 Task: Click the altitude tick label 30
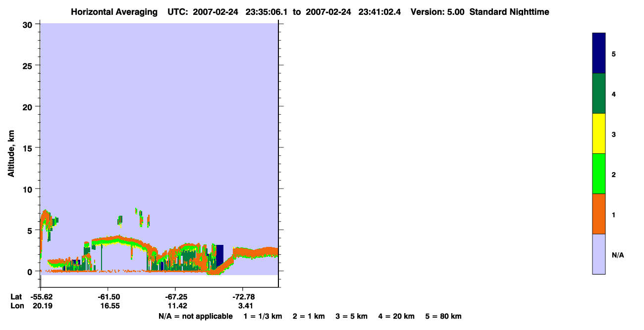click(29, 24)
